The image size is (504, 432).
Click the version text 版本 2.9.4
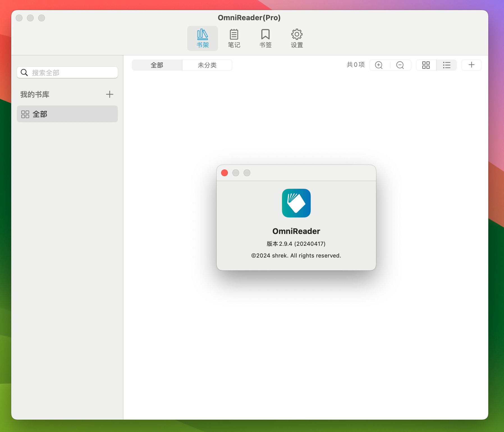pos(296,243)
